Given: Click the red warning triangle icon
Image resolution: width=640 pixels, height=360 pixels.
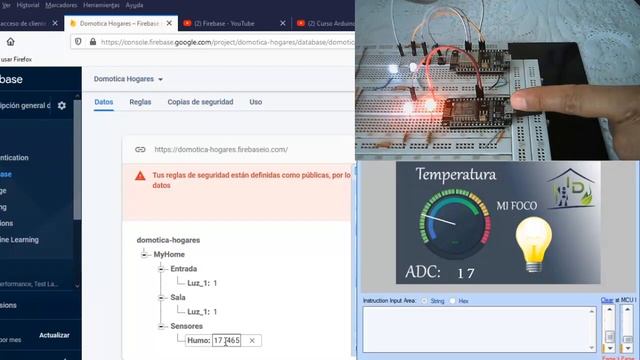Looking at the screenshot, I should click(140, 176).
